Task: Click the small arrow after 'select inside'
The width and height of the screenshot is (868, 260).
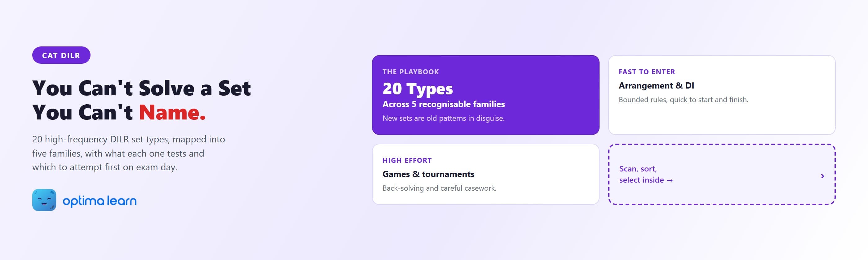Action: [x=670, y=180]
